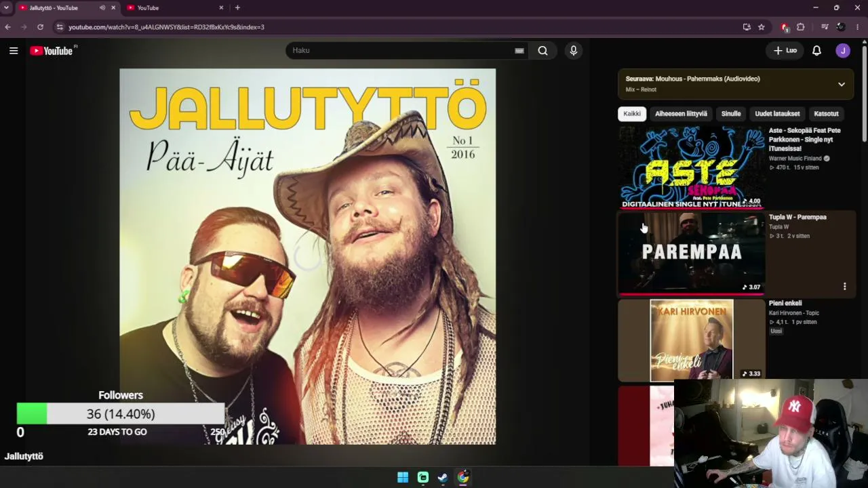This screenshot has height=488, width=868.
Task: Open the browser extensions puzzle icon
Action: coord(800,27)
